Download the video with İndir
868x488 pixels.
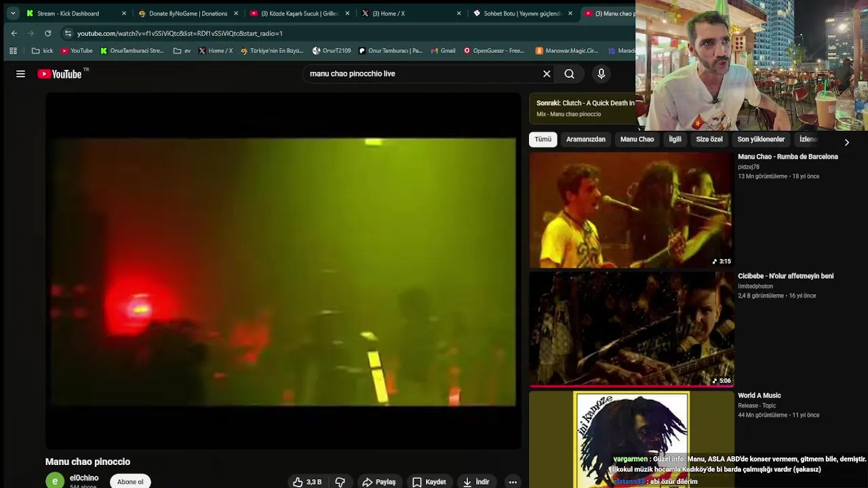[476, 482]
